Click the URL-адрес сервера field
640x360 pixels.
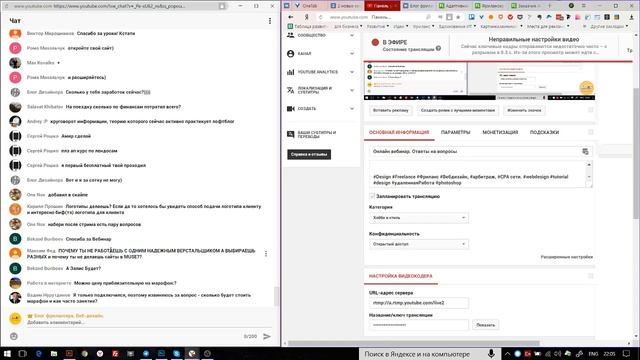click(419, 303)
